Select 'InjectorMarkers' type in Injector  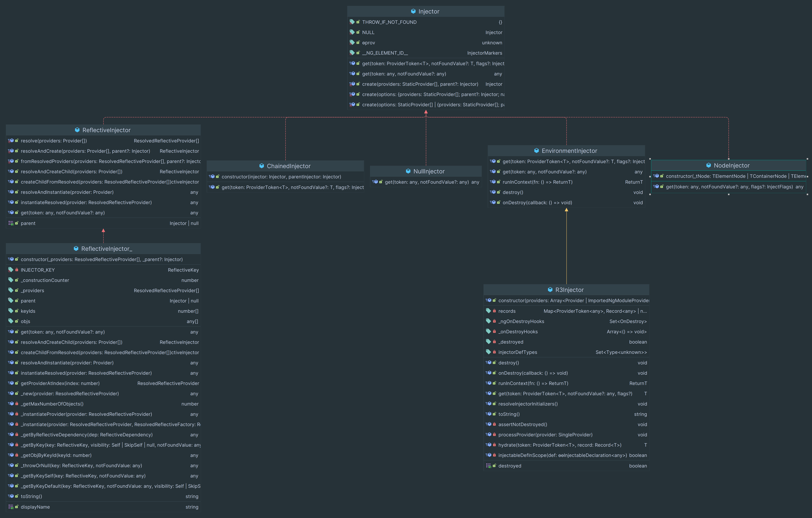(485, 53)
